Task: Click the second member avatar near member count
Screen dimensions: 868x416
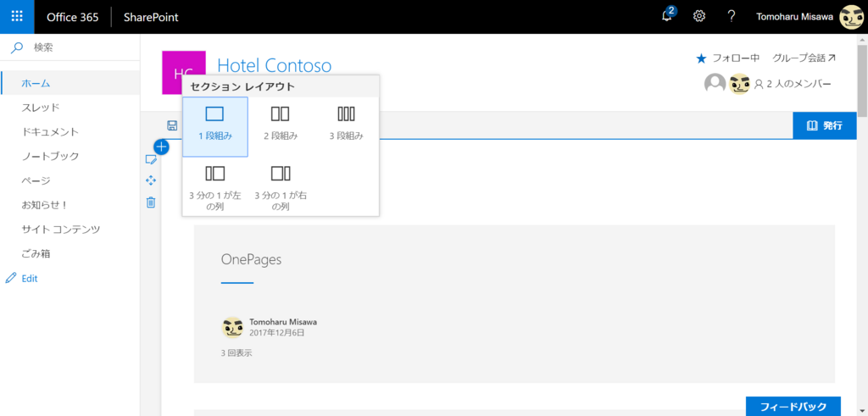Action: click(739, 84)
